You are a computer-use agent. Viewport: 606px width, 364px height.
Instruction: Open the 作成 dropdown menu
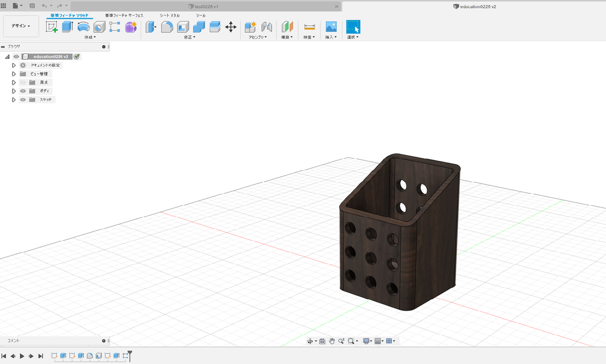coord(90,37)
